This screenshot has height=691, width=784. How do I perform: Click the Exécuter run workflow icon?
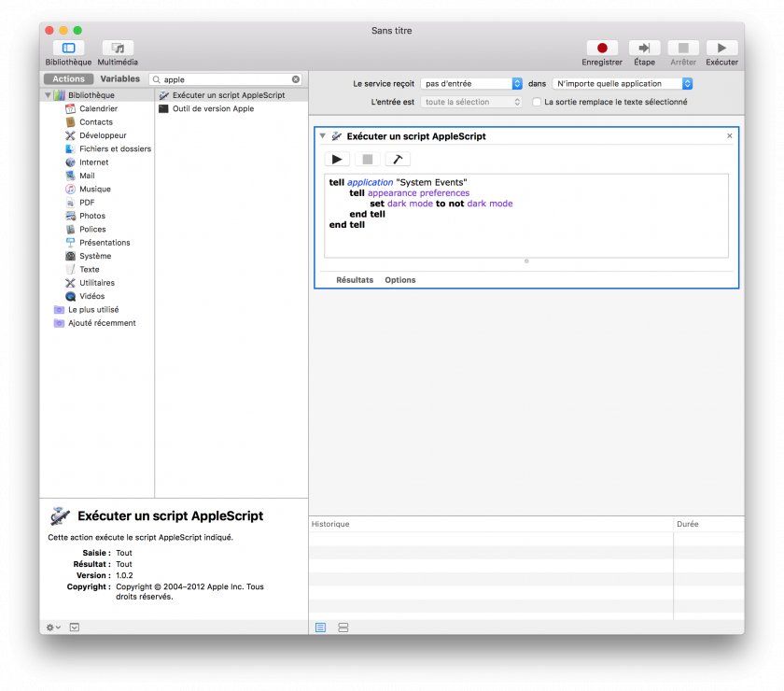tap(721, 48)
